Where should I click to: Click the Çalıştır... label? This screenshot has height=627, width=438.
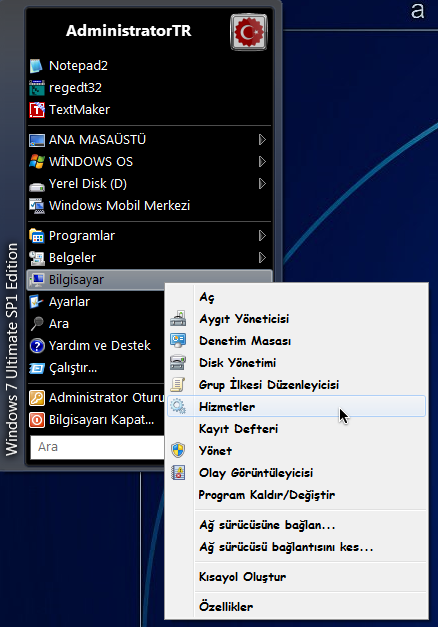tap(73, 367)
